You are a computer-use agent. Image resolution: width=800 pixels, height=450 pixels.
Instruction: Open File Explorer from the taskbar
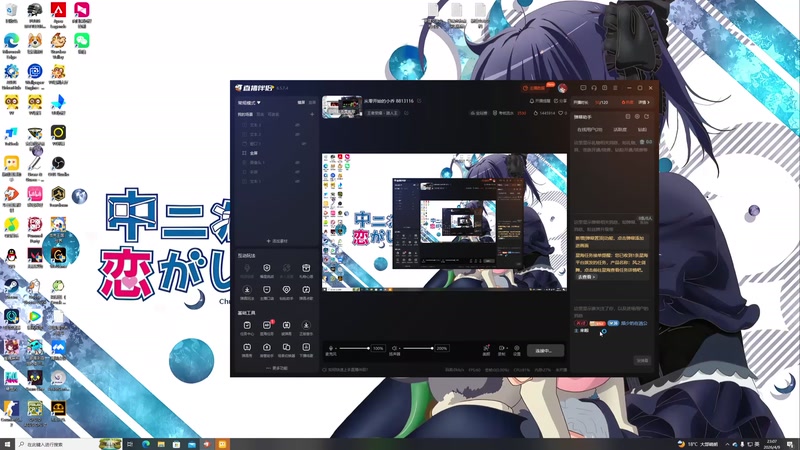pos(161,444)
